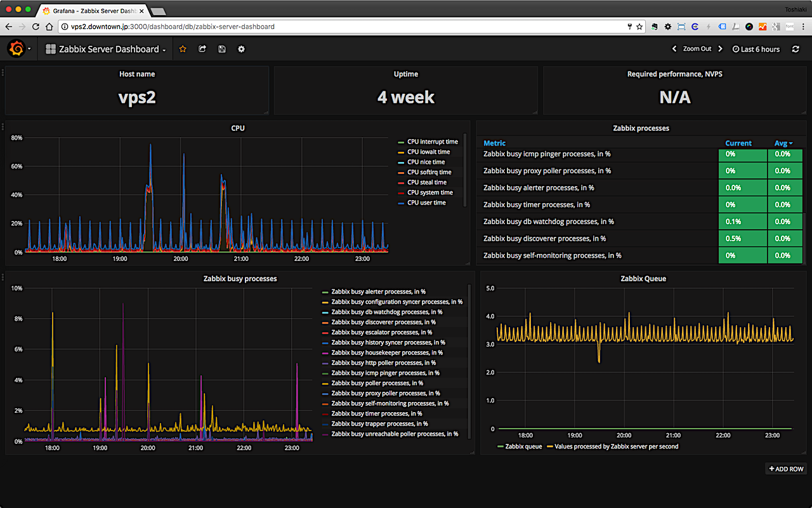The image size is (812, 508).
Task: Toggle the CPU softirq time series
Action: [429, 172]
